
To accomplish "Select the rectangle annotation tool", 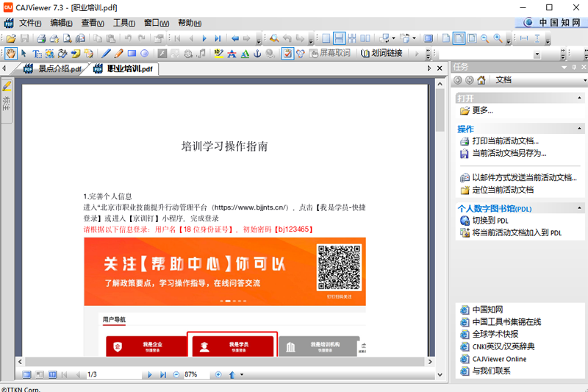I will pyautogui.click(x=132, y=53).
